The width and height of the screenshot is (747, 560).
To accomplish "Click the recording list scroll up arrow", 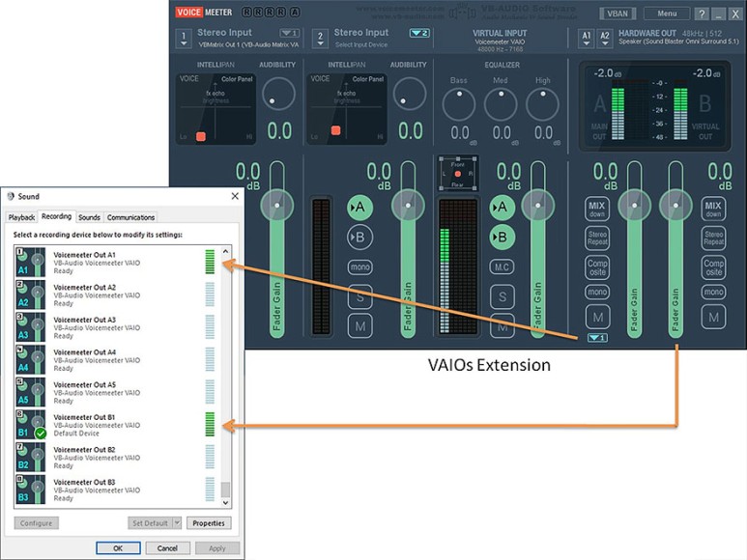I will pos(226,251).
